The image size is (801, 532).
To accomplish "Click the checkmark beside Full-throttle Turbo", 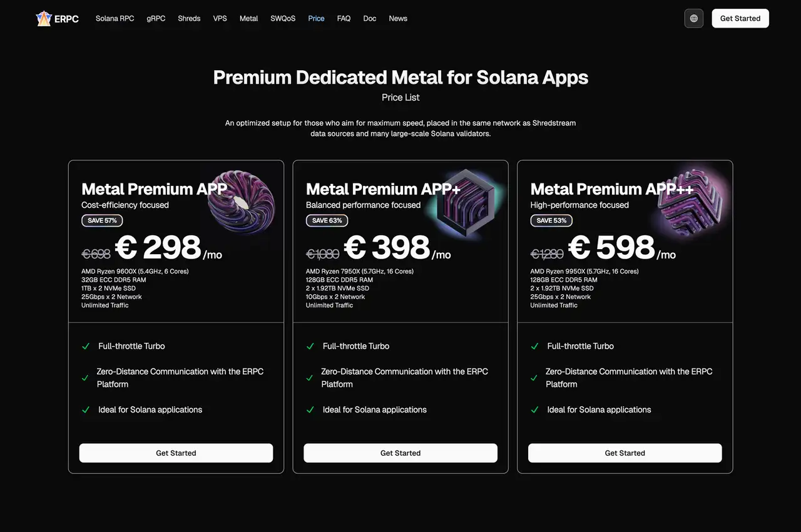I will 86,346.
